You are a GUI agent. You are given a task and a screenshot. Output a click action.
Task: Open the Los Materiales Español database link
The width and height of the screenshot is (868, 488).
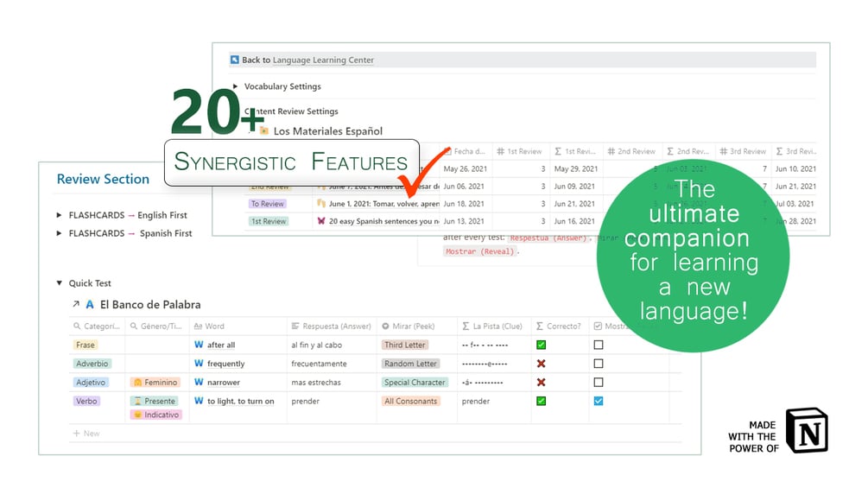(327, 131)
